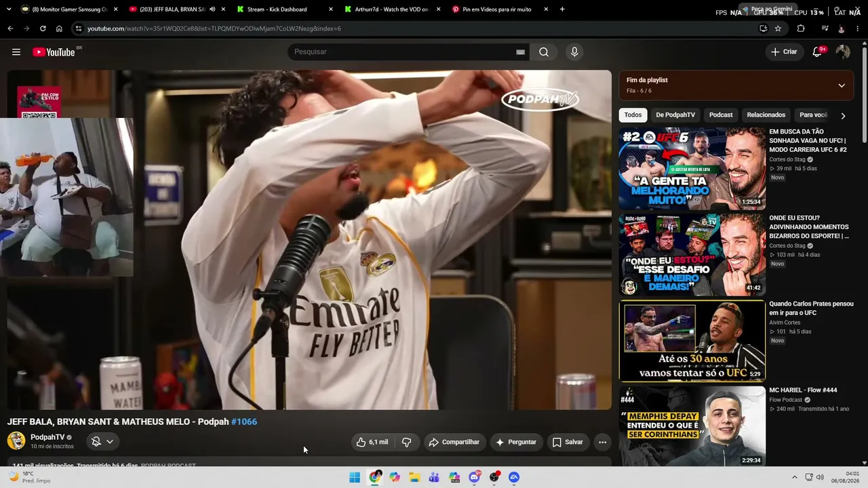
Task: Like the video with thumbs up
Action: [x=373, y=442]
